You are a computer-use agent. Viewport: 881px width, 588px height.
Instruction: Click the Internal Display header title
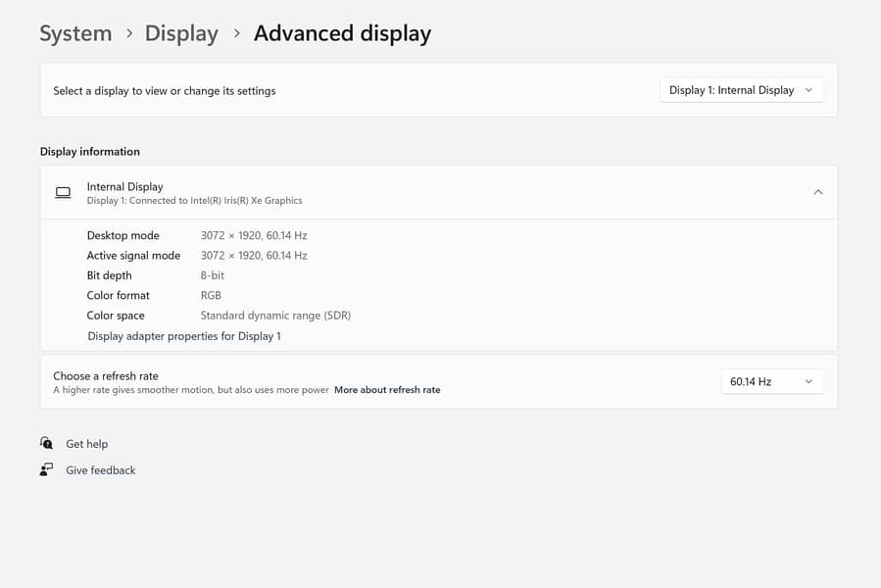pyautogui.click(x=124, y=186)
